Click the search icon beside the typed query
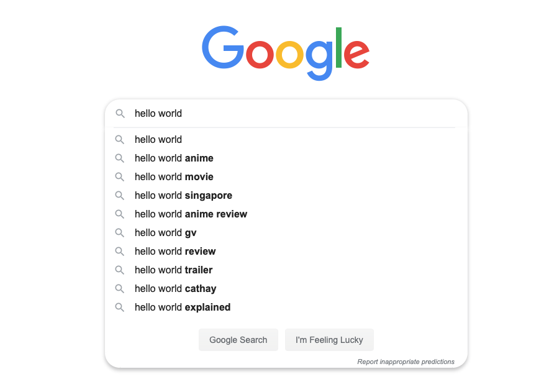544x392 pixels. point(120,114)
